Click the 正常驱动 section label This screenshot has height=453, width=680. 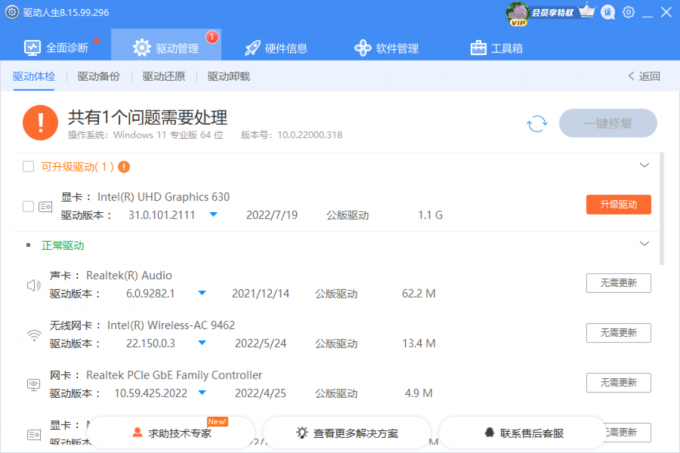[63, 246]
